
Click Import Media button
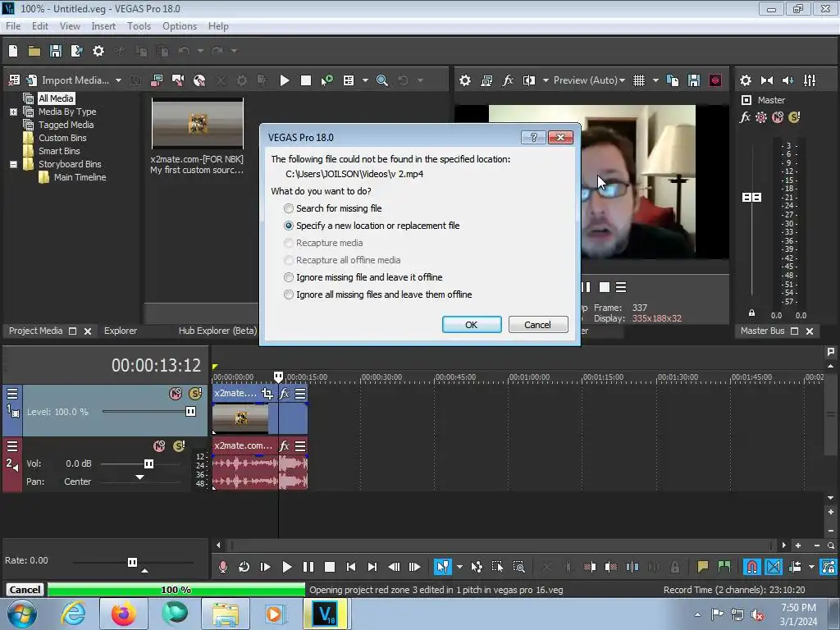pyautogui.click(x=67, y=80)
